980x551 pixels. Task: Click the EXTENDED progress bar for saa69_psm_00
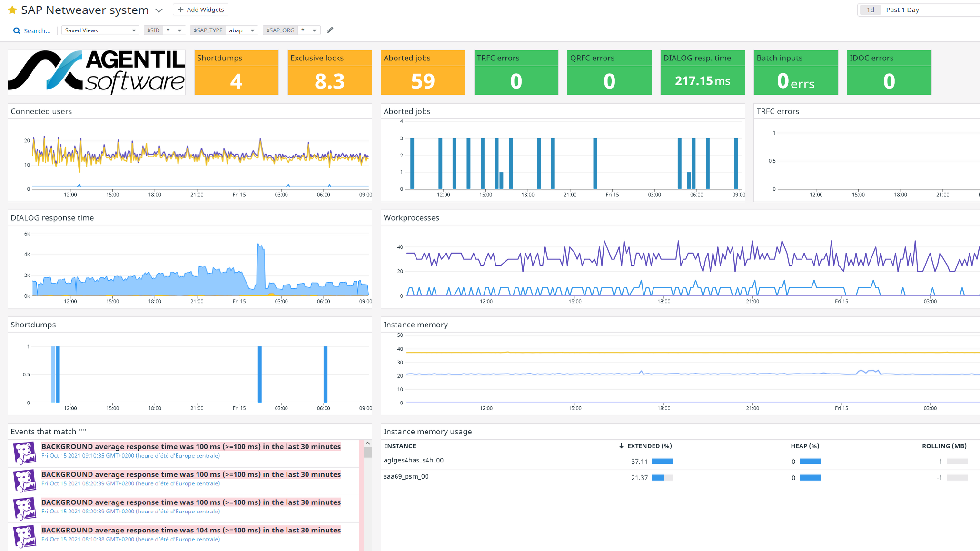point(663,477)
